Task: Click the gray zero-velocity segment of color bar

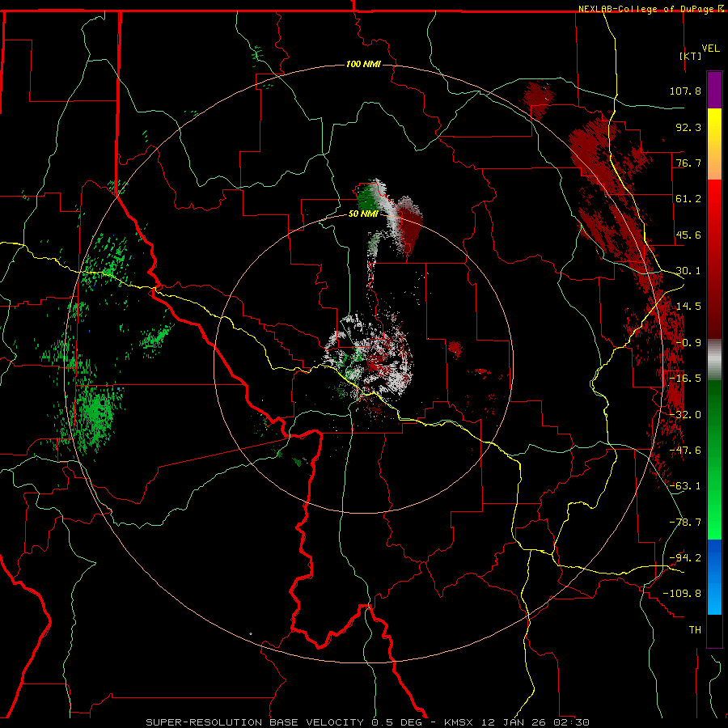Action: click(x=714, y=360)
